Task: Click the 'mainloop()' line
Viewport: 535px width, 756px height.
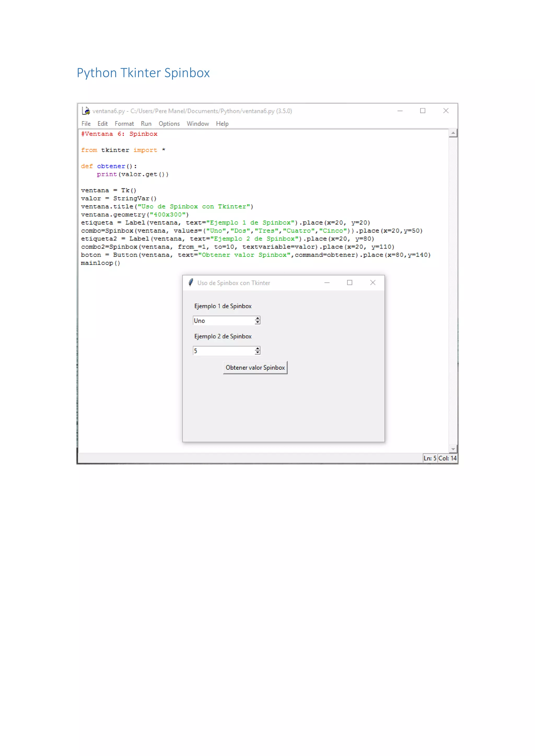Action: 101,263
